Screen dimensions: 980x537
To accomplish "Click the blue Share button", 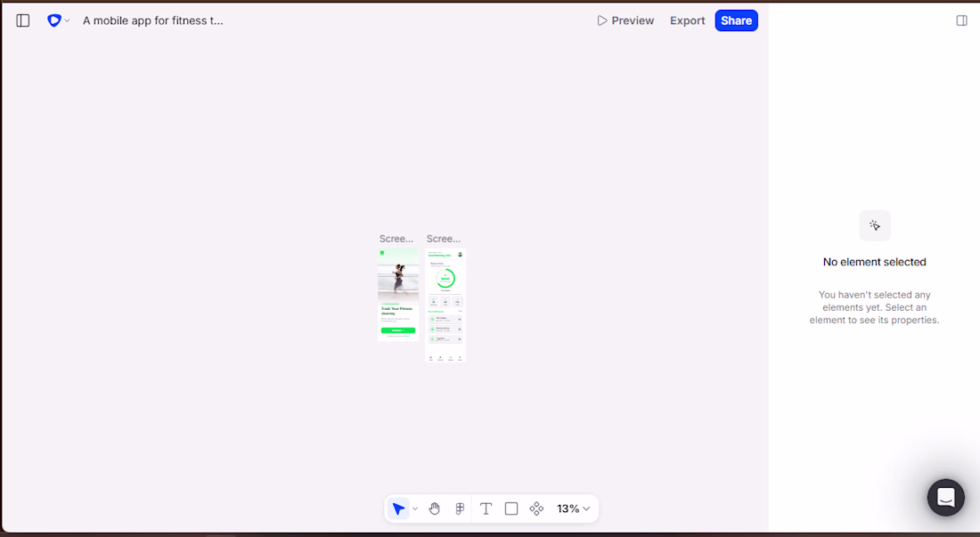I will 736,20.
